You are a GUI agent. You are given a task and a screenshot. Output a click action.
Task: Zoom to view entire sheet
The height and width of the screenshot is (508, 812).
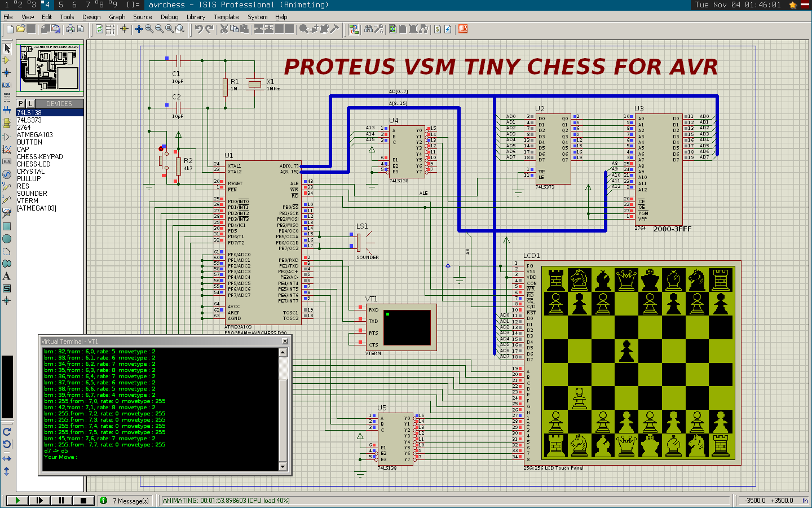click(170, 29)
